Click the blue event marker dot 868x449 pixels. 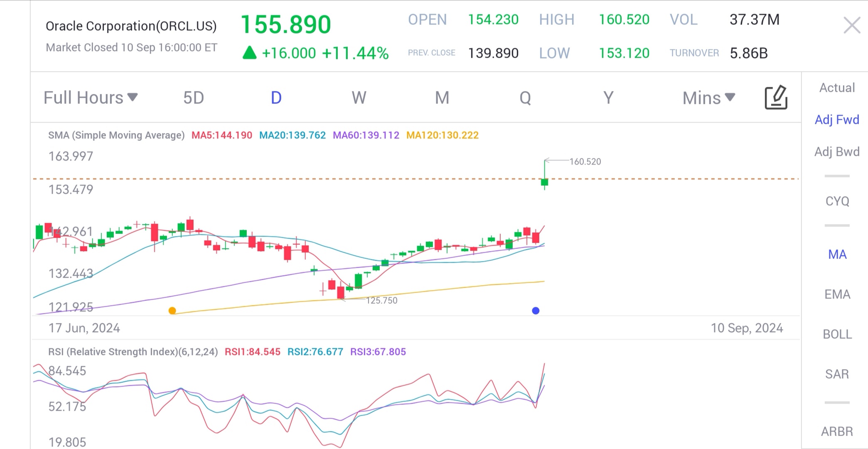pos(536,311)
